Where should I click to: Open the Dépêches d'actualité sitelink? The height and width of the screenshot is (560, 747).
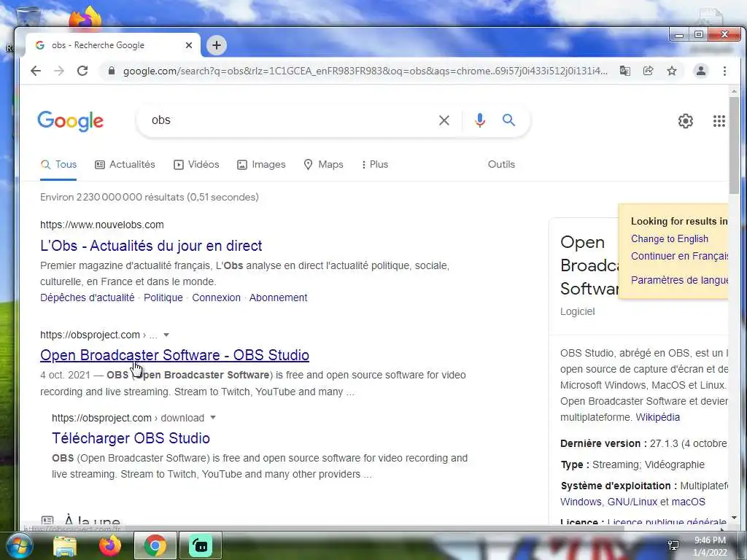click(x=88, y=297)
